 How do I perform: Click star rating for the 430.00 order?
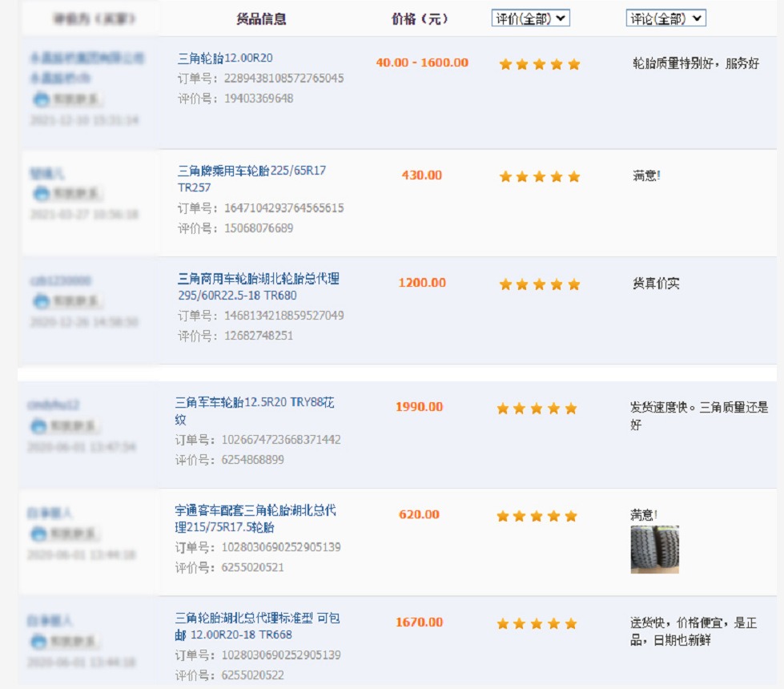(539, 176)
